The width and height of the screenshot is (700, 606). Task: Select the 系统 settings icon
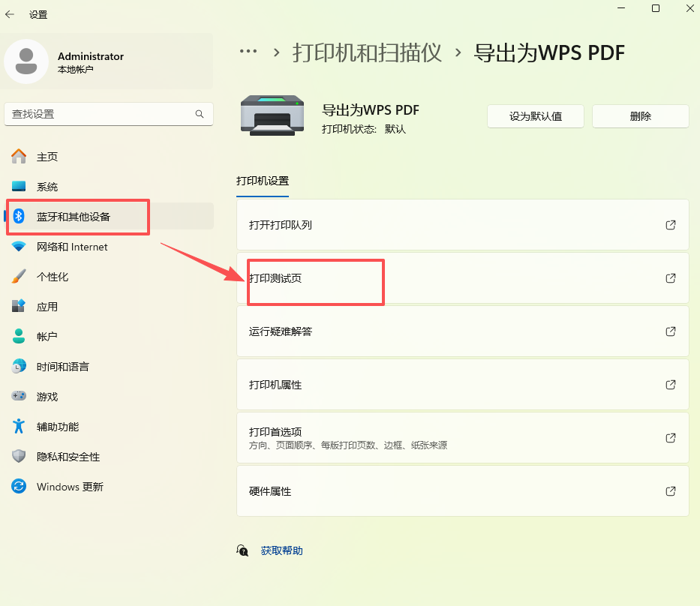[x=17, y=186]
